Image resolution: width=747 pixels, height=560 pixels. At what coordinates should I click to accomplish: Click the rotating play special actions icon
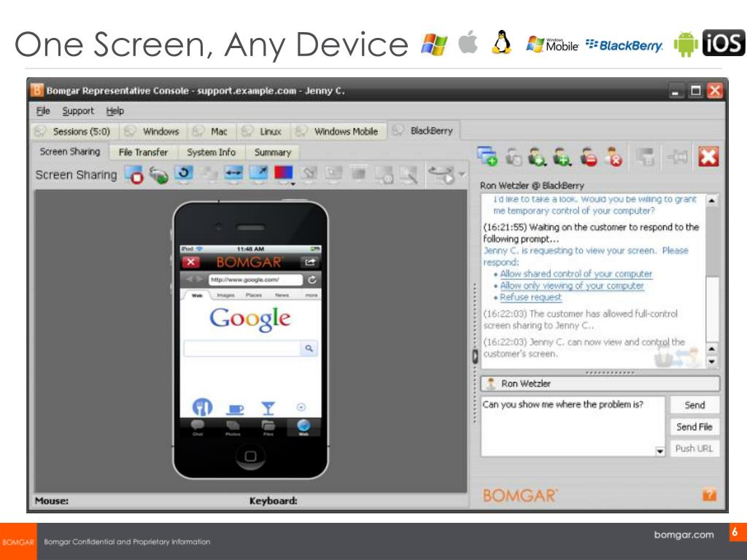(441, 175)
